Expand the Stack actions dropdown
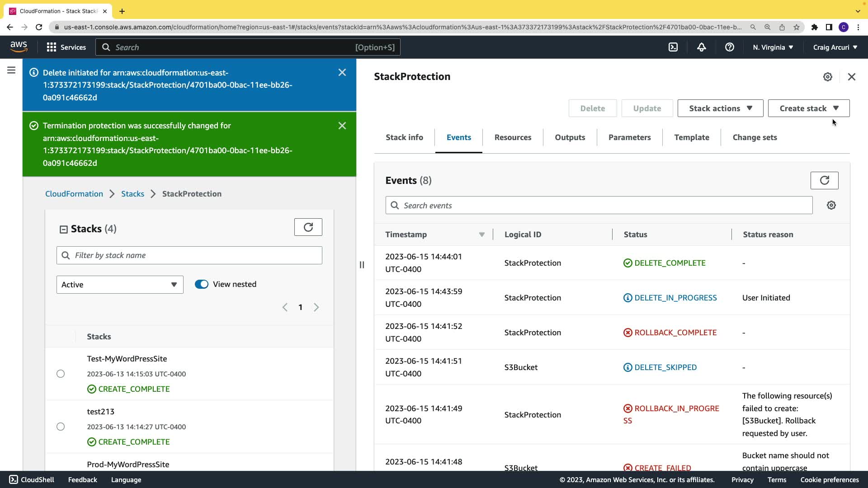Viewport: 868px width, 488px height. (x=720, y=108)
